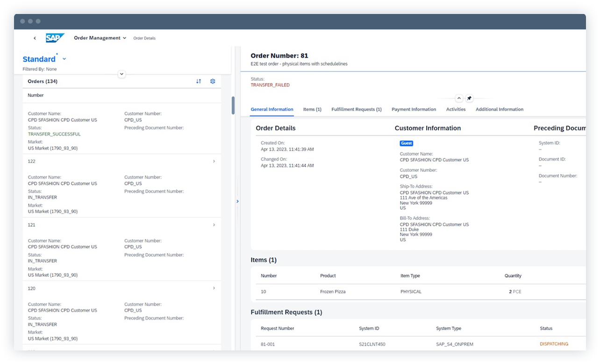Open the Orders list view settings gear

(213, 81)
